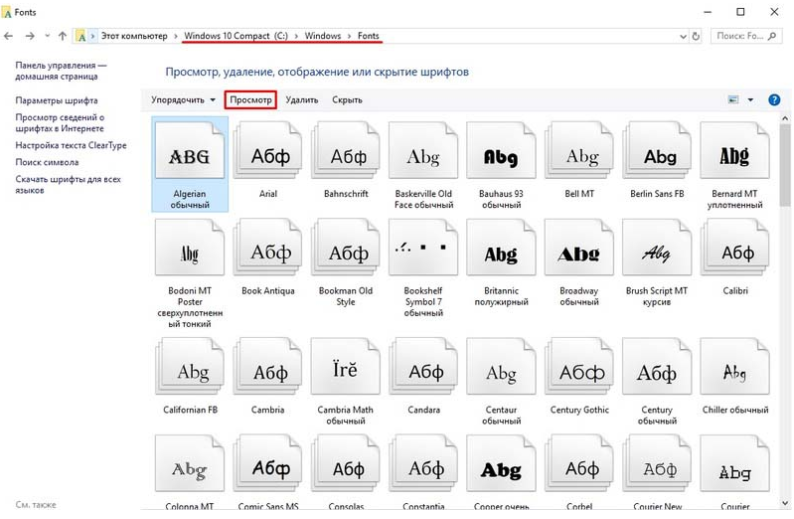Select the Corbel font icon
This screenshot has width=794, height=519.
point(579,463)
